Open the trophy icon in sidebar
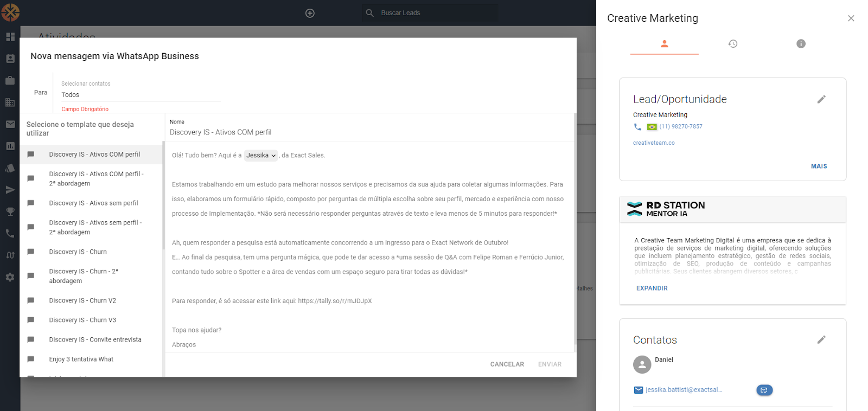Image resolution: width=868 pixels, height=411 pixels. [x=10, y=211]
